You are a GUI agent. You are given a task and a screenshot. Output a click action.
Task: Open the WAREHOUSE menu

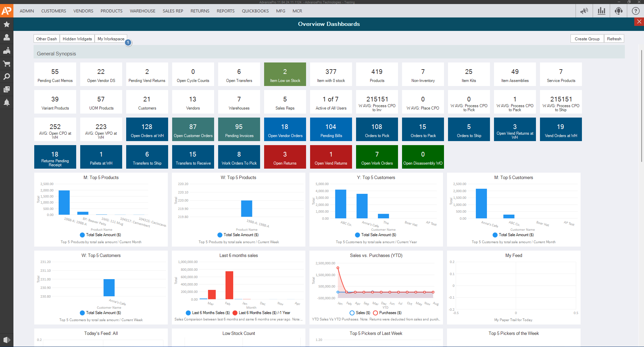pyautogui.click(x=143, y=11)
